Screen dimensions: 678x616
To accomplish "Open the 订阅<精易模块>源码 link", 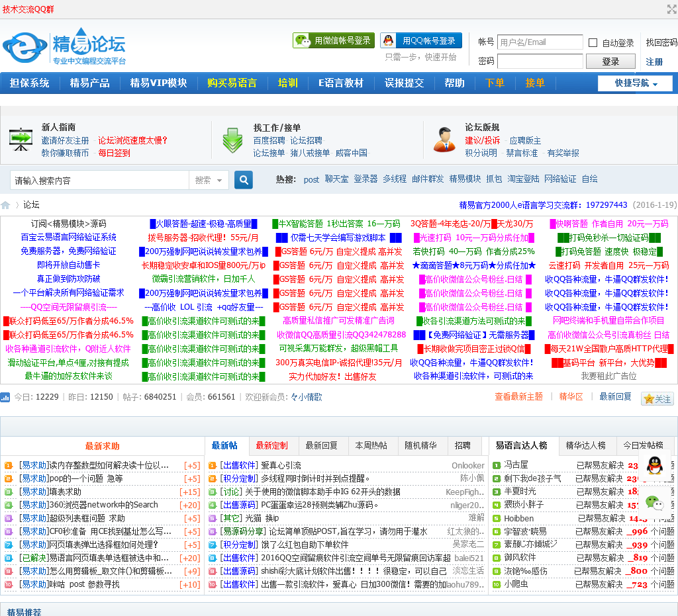I will pos(68,224).
